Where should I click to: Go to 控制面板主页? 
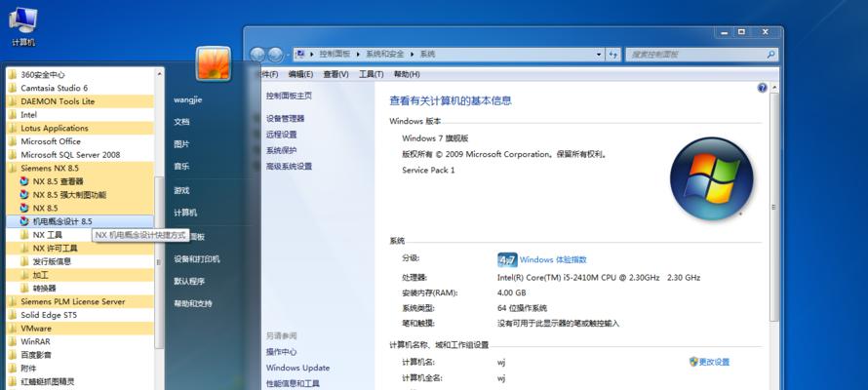point(289,96)
